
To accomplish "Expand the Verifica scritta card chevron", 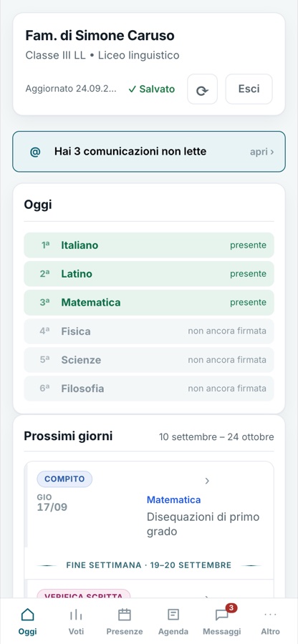I will pos(207,595).
